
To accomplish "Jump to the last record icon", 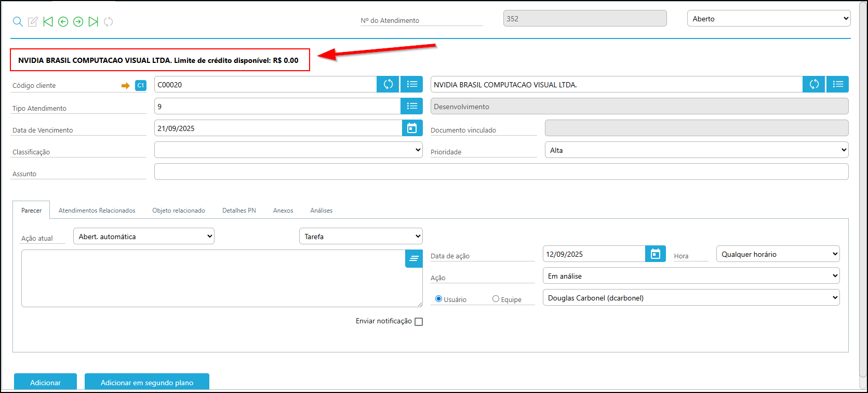I will (94, 21).
